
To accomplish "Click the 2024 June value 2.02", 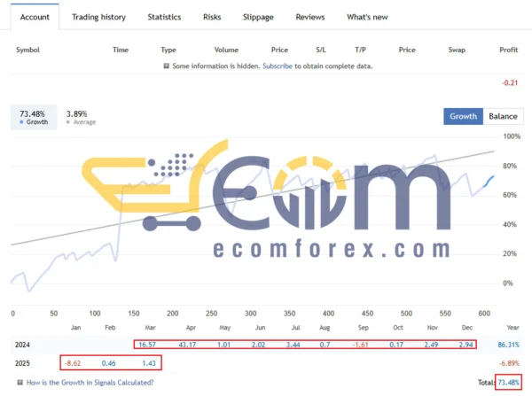I will [258, 345].
